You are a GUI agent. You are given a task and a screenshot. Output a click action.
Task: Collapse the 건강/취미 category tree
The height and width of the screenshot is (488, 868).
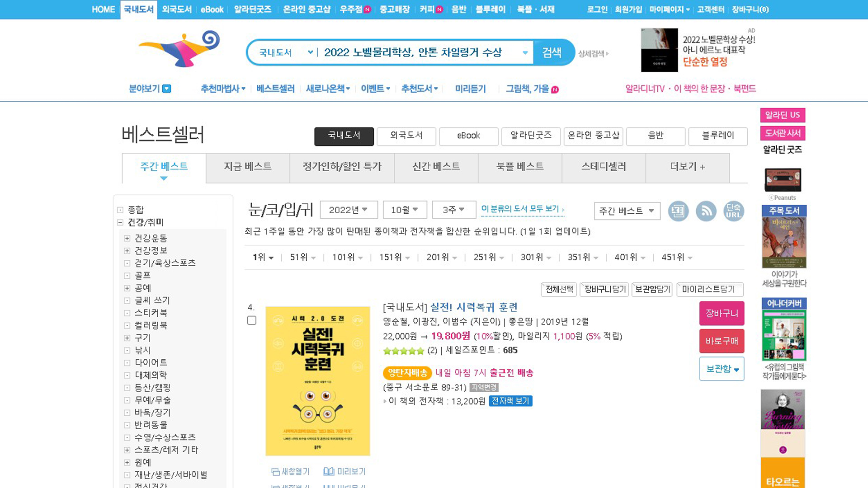pyautogui.click(x=120, y=222)
